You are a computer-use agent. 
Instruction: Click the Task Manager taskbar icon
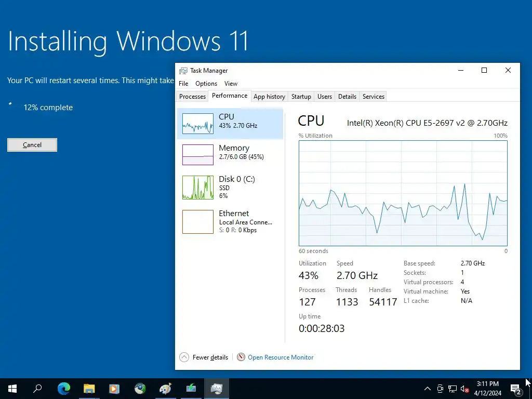tap(217, 389)
